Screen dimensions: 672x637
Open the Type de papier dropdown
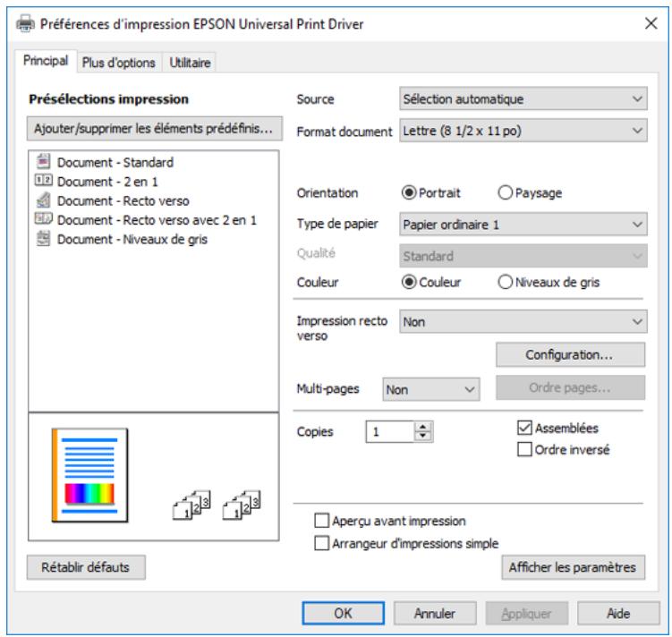tap(523, 224)
